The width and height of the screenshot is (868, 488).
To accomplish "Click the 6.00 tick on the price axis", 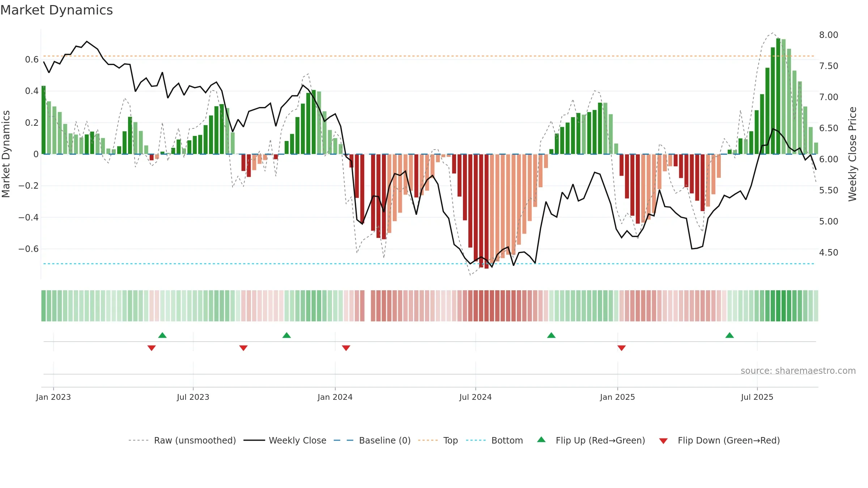I will click(829, 159).
